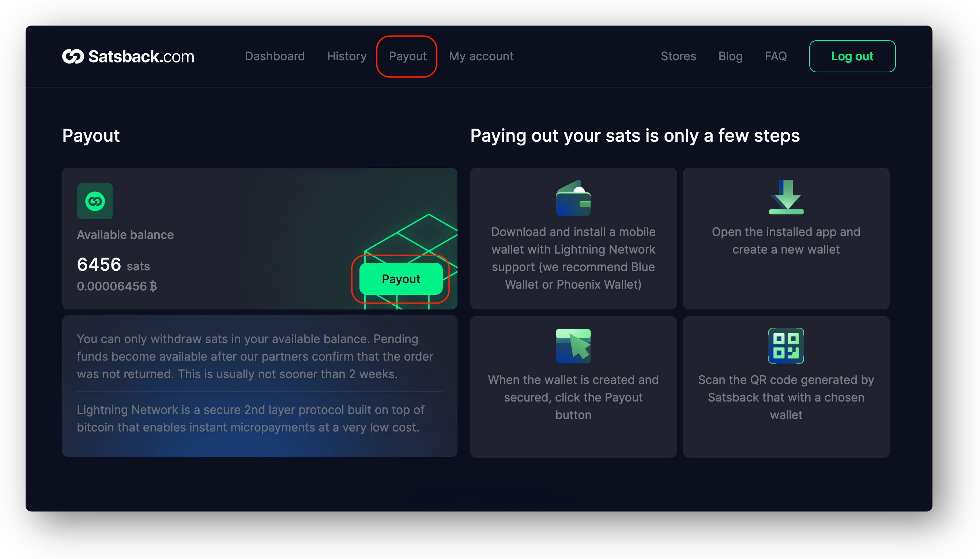Click 'Paying out your sats' heading
The width and height of the screenshot is (980, 559).
[635, 136]
